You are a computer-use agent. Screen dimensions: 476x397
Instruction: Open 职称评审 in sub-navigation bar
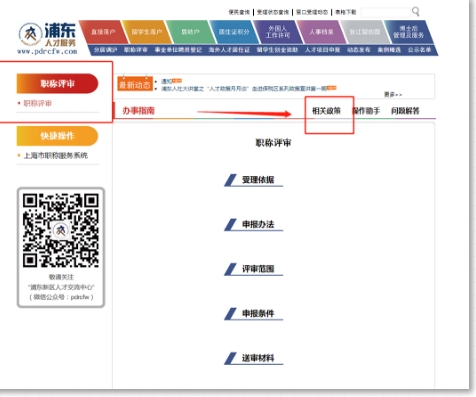coord(136,50)
